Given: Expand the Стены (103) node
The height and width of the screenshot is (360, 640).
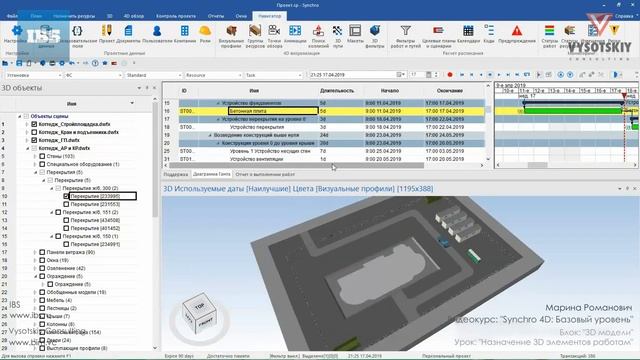Looking at the screenshot, I should [35, 156].
